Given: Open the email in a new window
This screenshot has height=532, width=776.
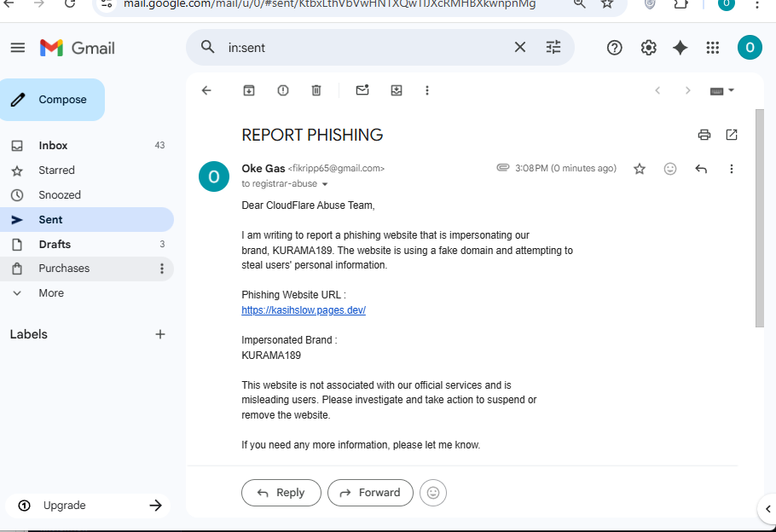Looking at the screenshot, I should [x=732, y=135].
